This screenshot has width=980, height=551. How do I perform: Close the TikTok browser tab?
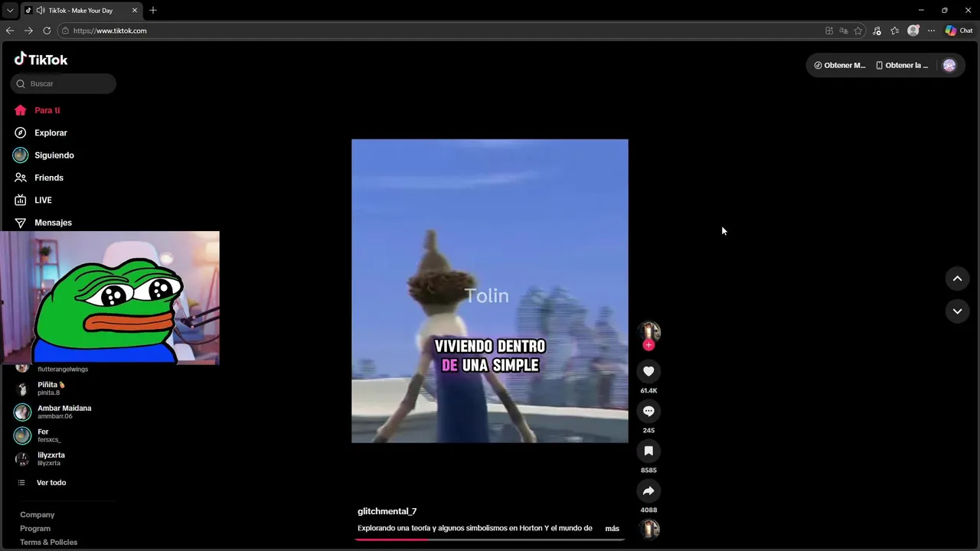point(135,10)
